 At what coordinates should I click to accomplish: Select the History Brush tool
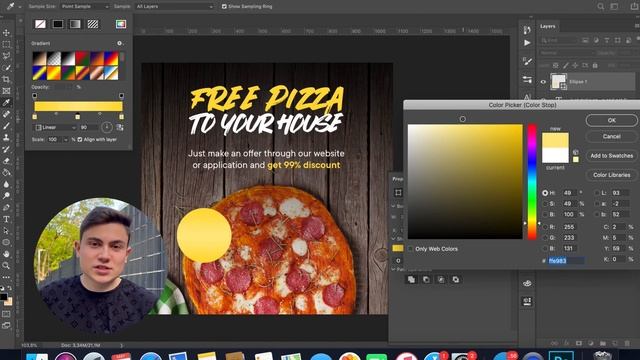pyautogui.click(x=6, y=149)
